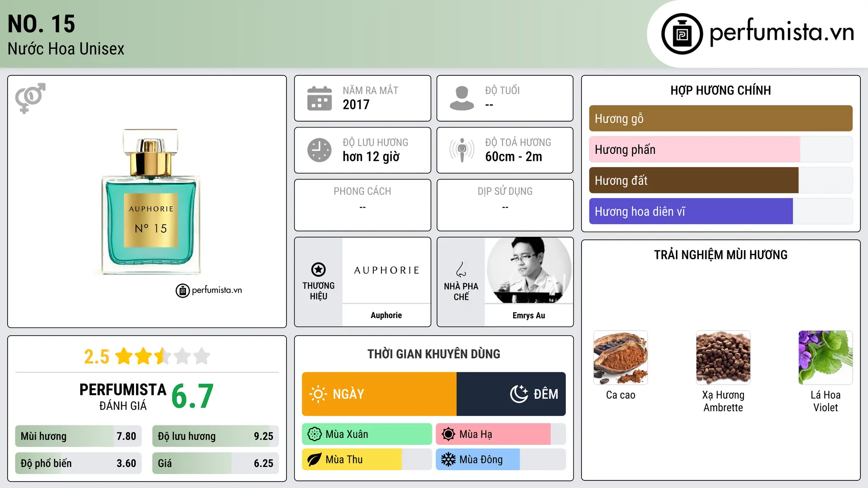This screenshot has width=868, height=488.
Task: Select the Hương gỗ accord bar
Action: pyautogui.click(x=721, y=119)
